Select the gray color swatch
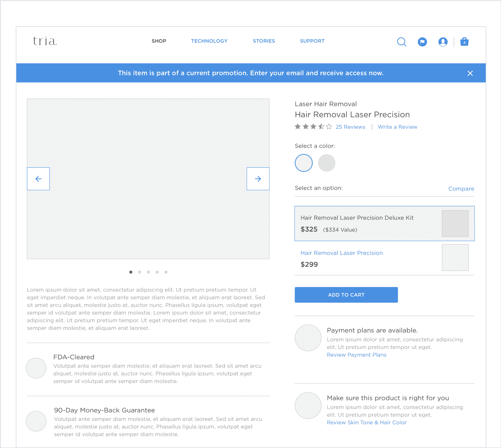The width and height of the screenshot is (501, 448). pyautogui.click(x=326, y=163)
